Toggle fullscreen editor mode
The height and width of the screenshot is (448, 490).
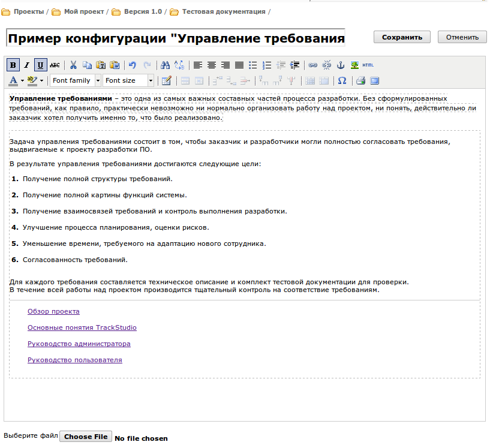374,80
